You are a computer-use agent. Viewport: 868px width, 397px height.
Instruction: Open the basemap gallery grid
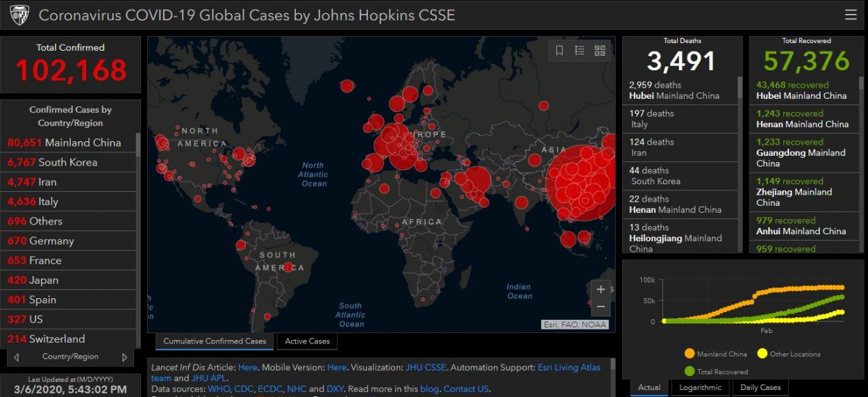(x=600, y=51)
